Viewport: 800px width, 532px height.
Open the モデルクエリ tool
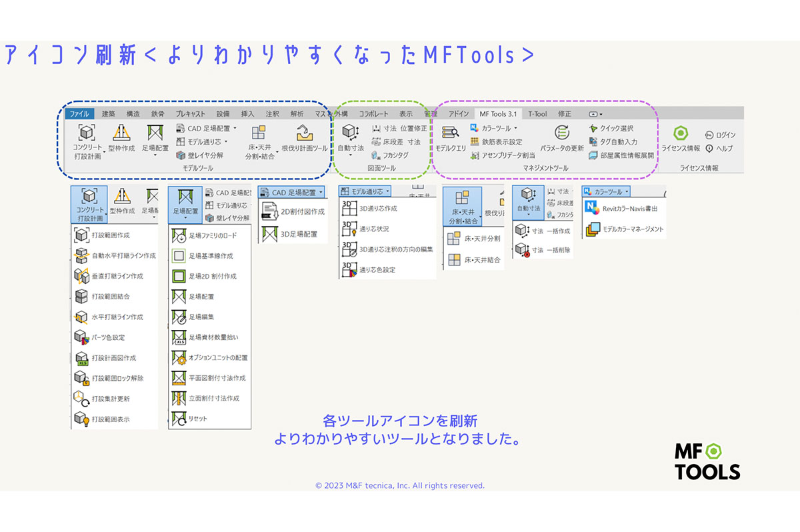click(x=451, y=139)
